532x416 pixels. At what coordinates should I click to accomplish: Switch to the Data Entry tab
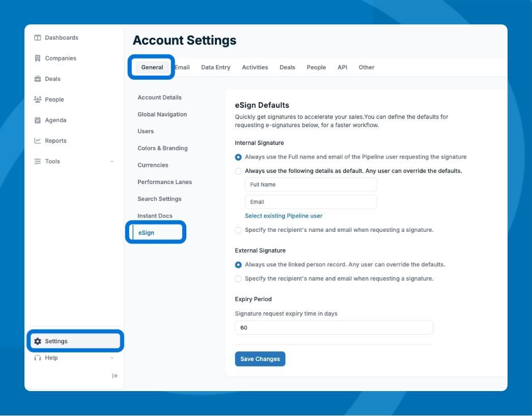pyautogui.click(x=215, y=67)
